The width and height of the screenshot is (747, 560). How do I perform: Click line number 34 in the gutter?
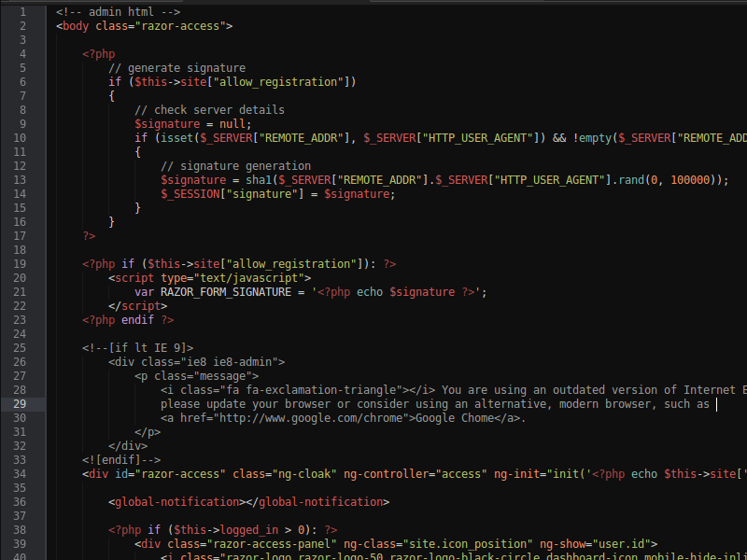tap(20, 474)
